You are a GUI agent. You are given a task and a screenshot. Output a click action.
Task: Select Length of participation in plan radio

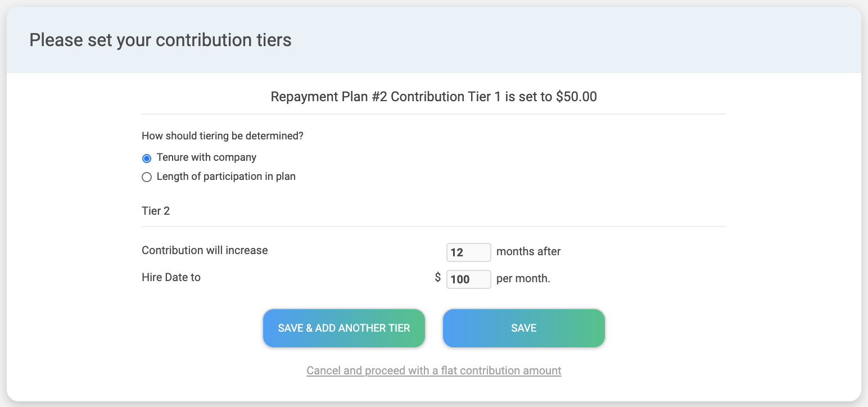point(147,177)
